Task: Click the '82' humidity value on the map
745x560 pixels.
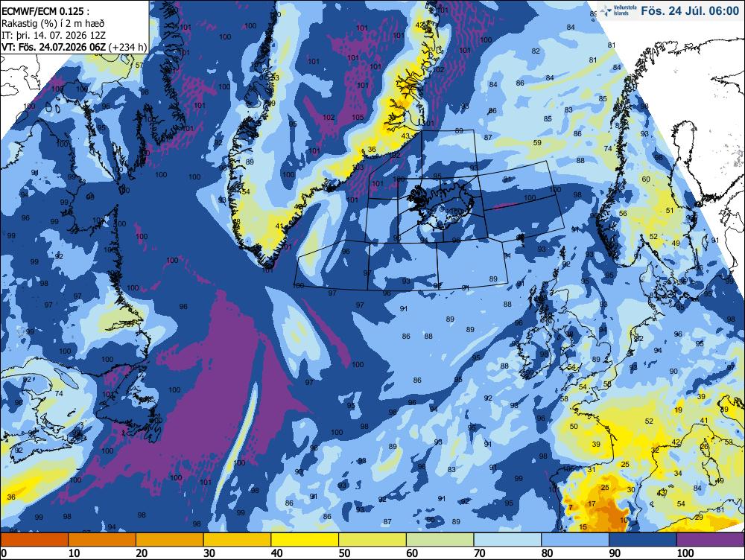Action: click(x=536, y=51)
